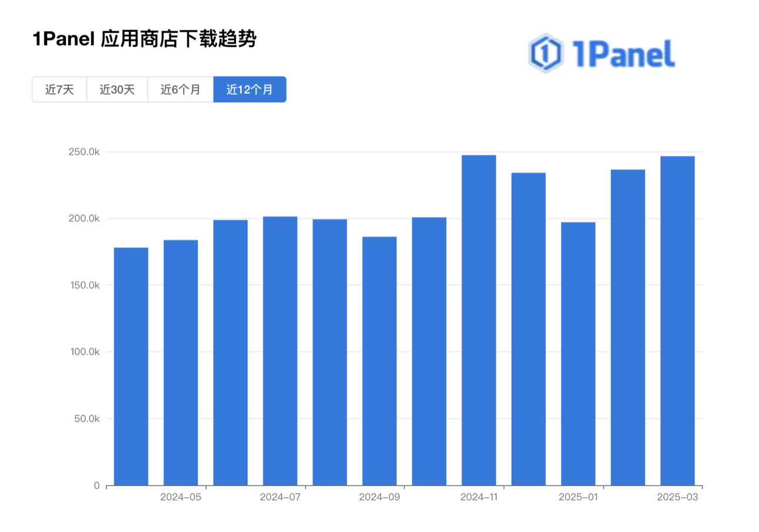Click the bar above 2025-01 label
The height and width of the screenshot is (532, 759).
pyautogui.click(x=578, y=354)
